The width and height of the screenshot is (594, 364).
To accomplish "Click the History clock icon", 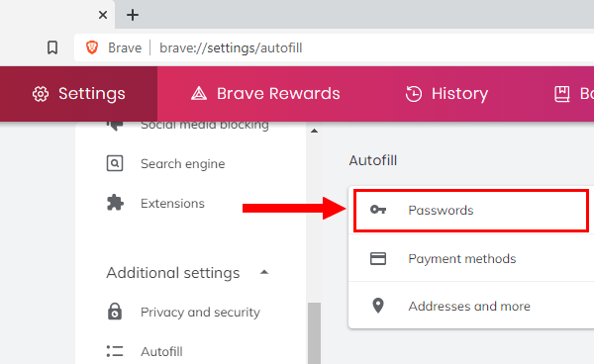I will pyautogui.click(x=413, y=94).
